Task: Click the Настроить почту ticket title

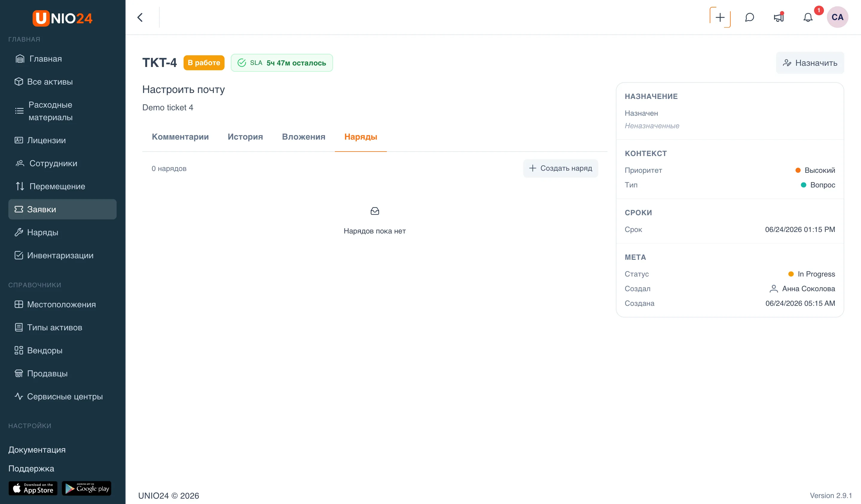Action: [184, 89]
